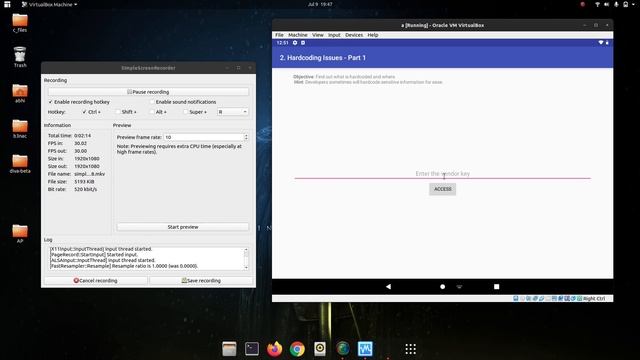Click the clock in the top bar
This screenshot has height=360, width=640.
[320, 4]
